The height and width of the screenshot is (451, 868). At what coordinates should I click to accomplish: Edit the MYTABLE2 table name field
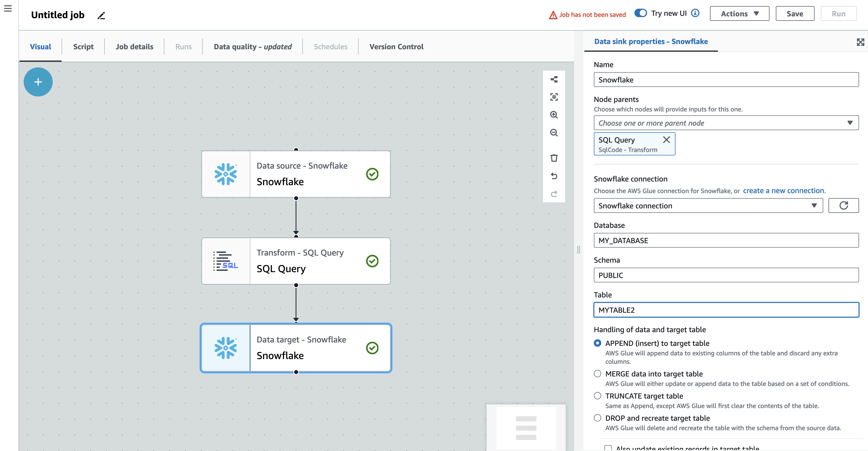pos(726,310)
